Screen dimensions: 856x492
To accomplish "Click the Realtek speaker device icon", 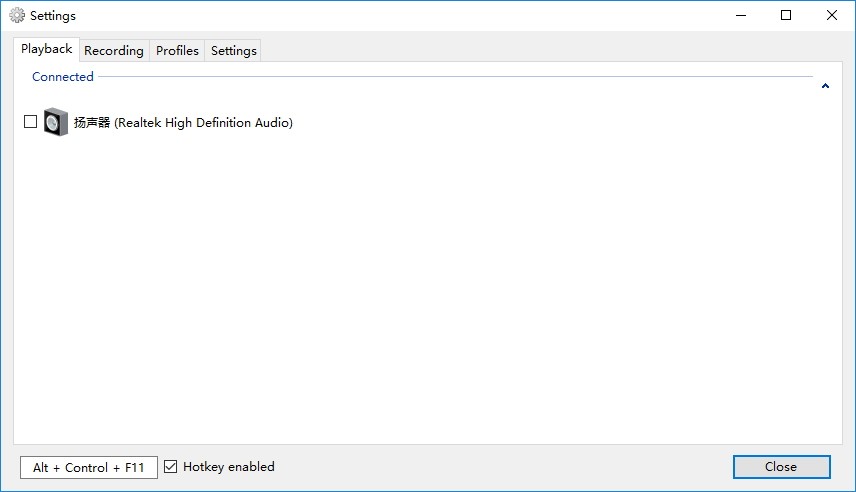I will [x=56, y=122].
